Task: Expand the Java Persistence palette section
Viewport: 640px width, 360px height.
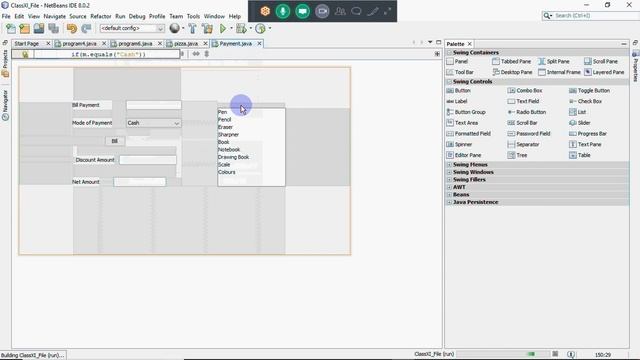Action: tap(449, 202)
